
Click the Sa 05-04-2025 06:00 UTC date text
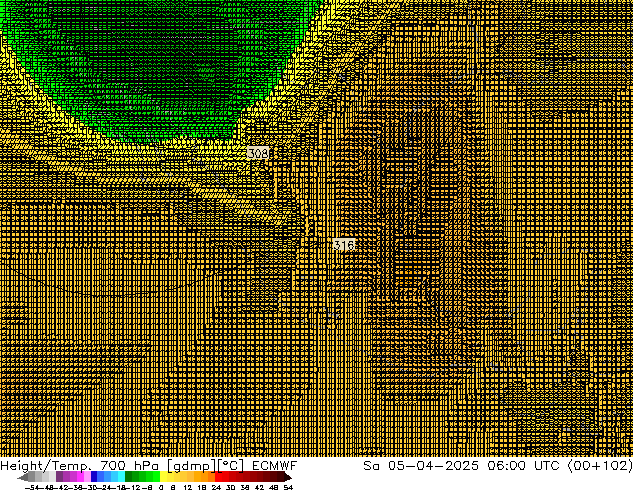coord(461,466)
